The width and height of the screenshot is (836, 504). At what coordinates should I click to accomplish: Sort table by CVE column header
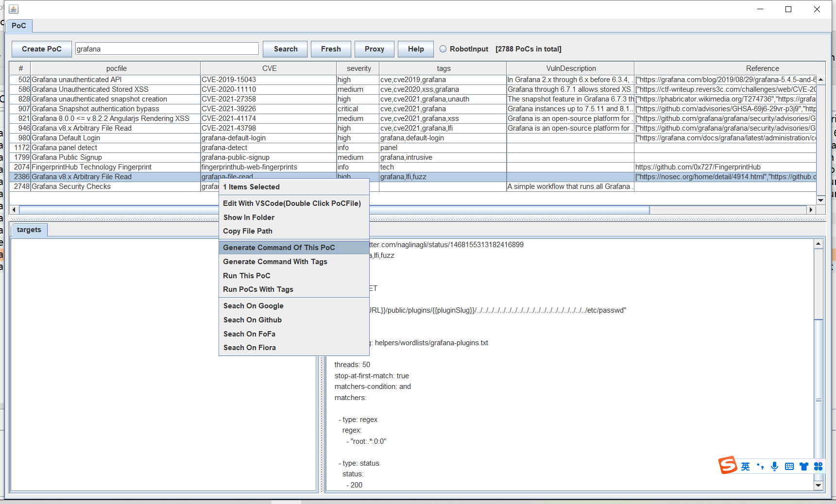(x=269, y=68)
